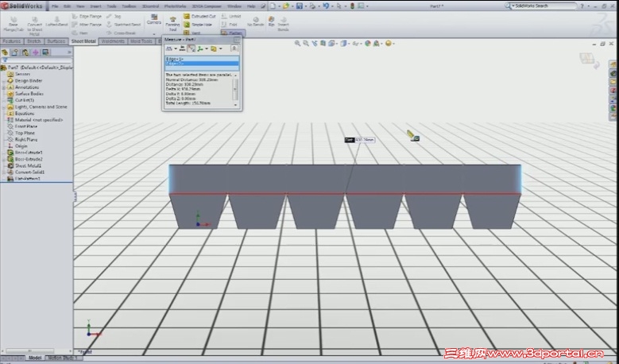This screenshot has width=619, height=364.
Task: Click the Sketched Bend tool
Action: [124, 25]
